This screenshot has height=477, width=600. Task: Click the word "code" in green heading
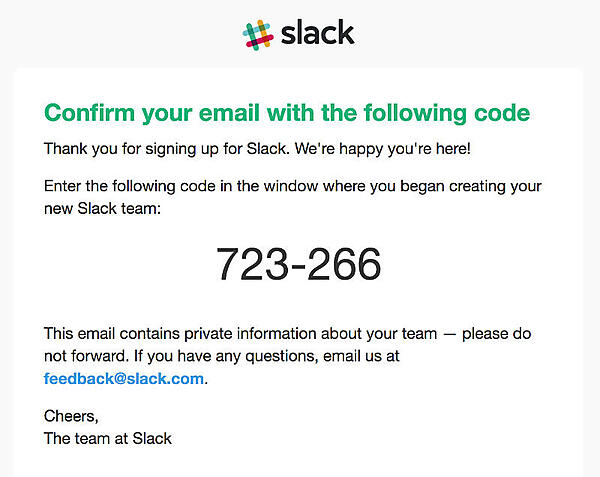500,112
